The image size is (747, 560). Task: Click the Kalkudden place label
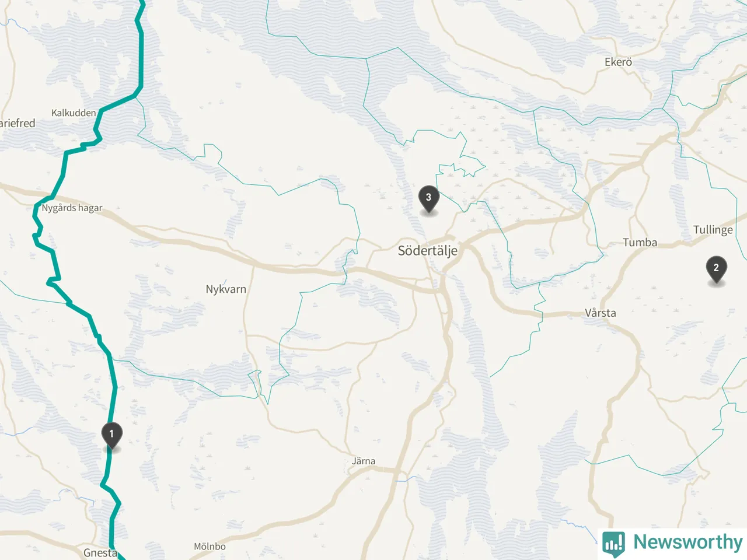click(74, 113)
